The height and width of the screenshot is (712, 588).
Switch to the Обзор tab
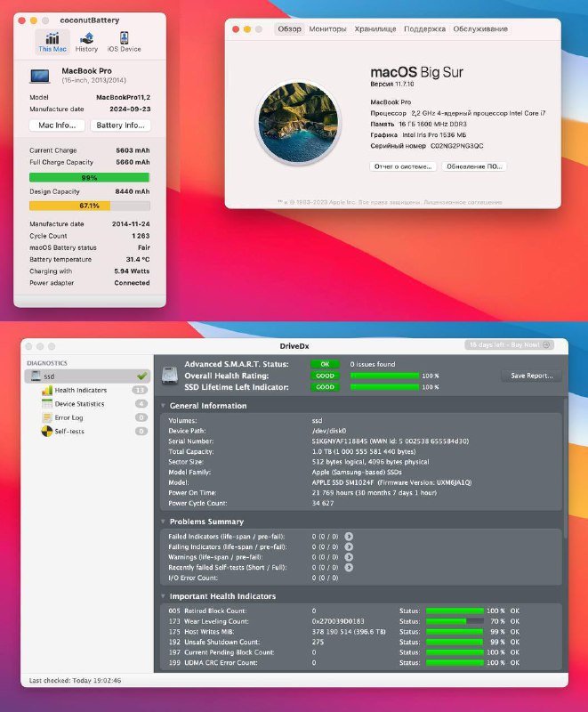[289, 29]
